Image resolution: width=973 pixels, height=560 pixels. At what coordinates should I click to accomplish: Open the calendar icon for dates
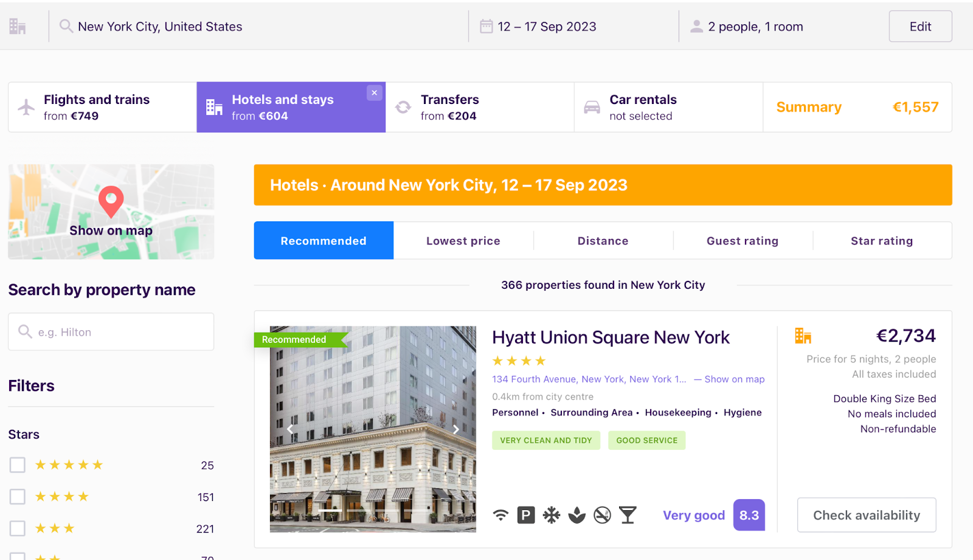click(486, 26)
